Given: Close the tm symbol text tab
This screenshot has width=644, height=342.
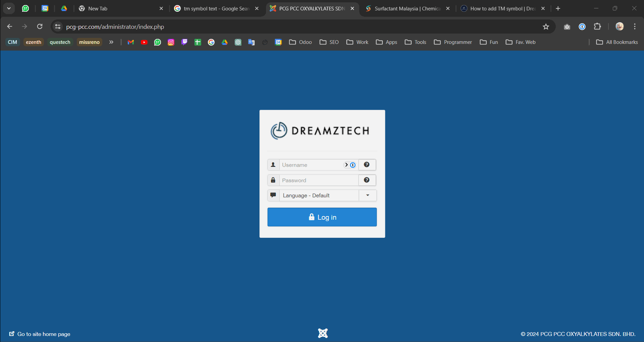Looking at the screenshot, I should (257, 8).
